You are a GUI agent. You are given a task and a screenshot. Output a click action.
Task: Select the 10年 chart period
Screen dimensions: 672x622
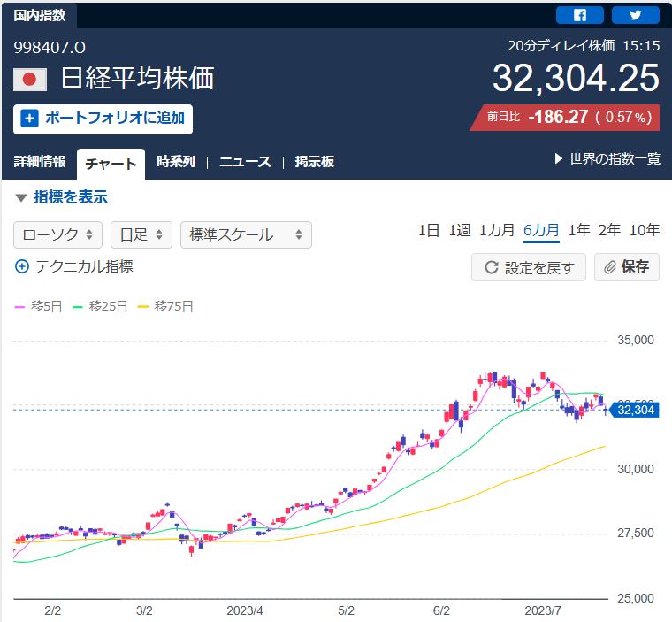[x=644, y=231]
